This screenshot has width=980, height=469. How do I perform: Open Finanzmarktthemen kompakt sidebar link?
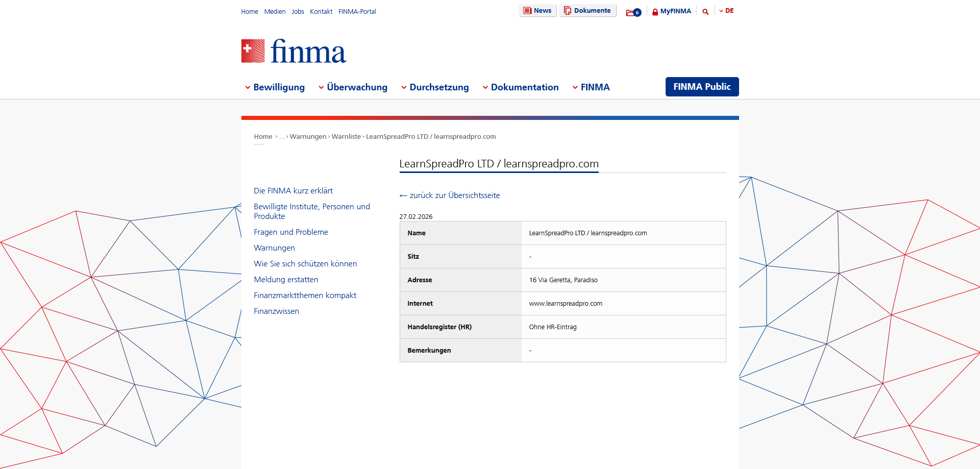click(x=305, y=295)
